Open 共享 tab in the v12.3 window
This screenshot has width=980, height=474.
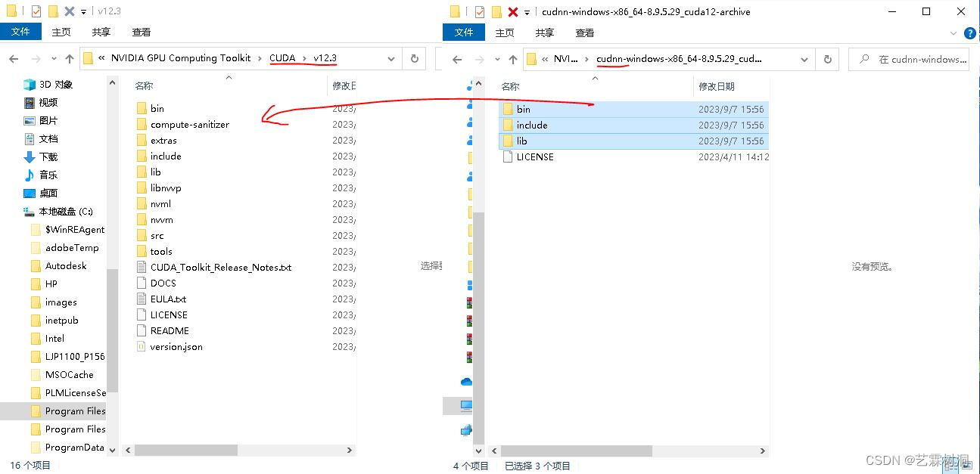[x=101, y=32]
